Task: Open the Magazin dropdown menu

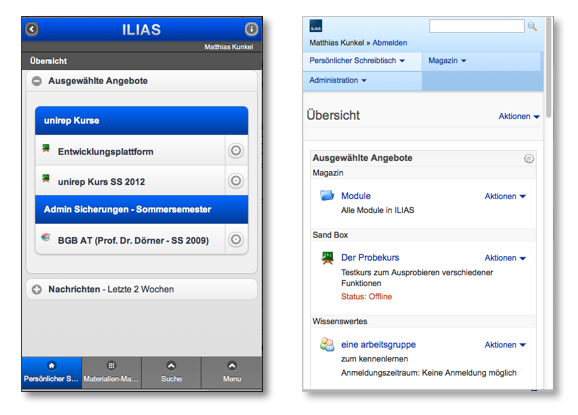Action: (x=447, y=60)
